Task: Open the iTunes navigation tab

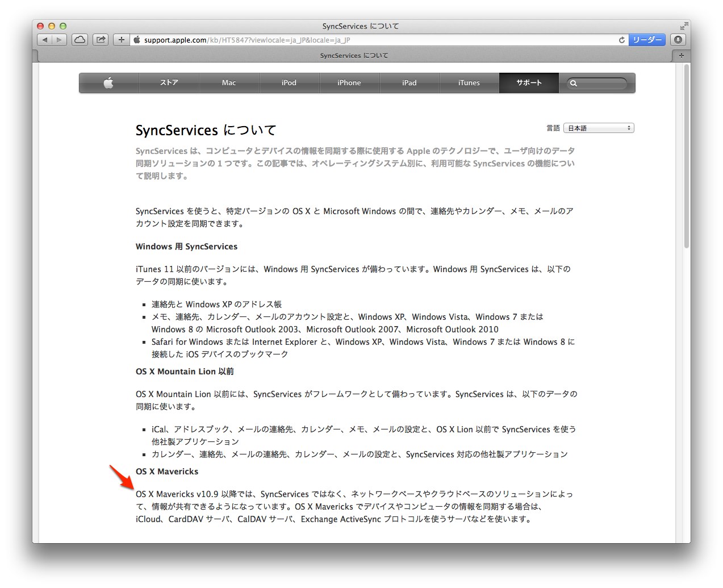Action: [x=469, y=83]
